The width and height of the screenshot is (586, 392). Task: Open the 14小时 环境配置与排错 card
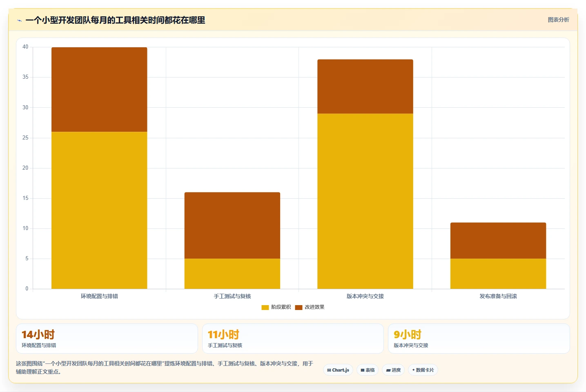(x=107, y=339)
